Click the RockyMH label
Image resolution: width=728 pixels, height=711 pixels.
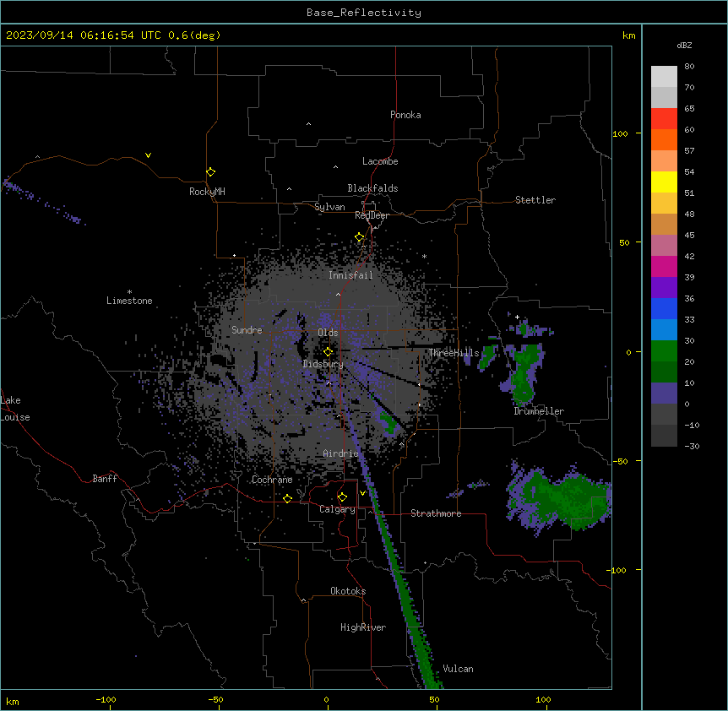pyautogui.click(x=207, y=192)
